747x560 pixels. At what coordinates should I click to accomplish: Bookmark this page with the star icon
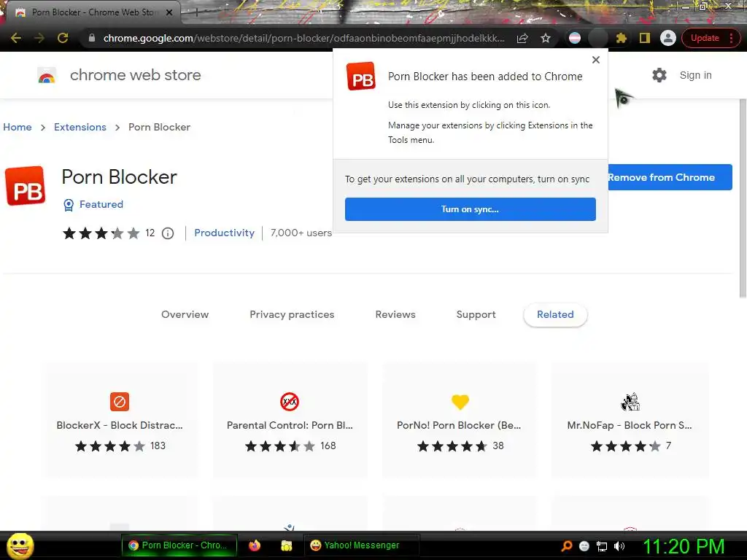coord(546,38)
